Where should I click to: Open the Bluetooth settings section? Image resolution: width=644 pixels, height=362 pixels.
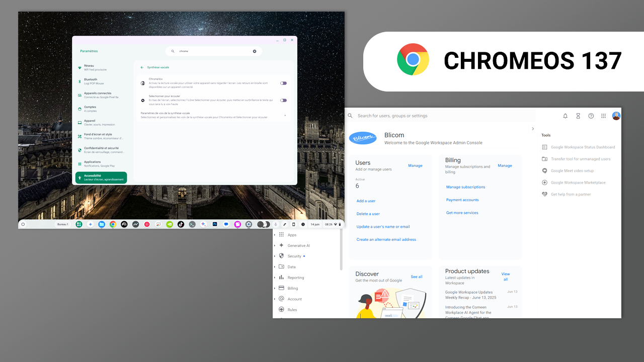101,81
